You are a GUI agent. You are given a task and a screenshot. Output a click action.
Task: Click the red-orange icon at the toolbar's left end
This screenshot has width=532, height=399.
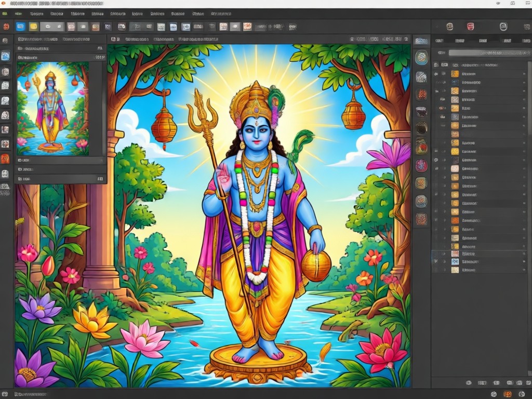[6, 26]
